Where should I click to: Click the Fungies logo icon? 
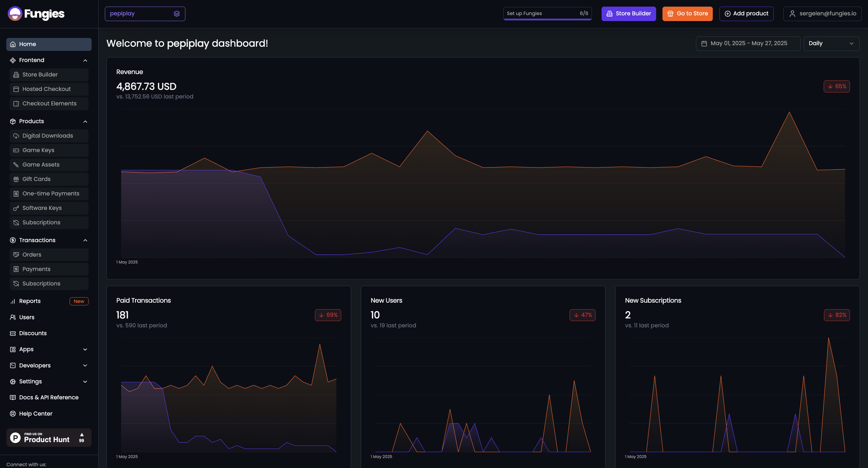coord(15,14)
